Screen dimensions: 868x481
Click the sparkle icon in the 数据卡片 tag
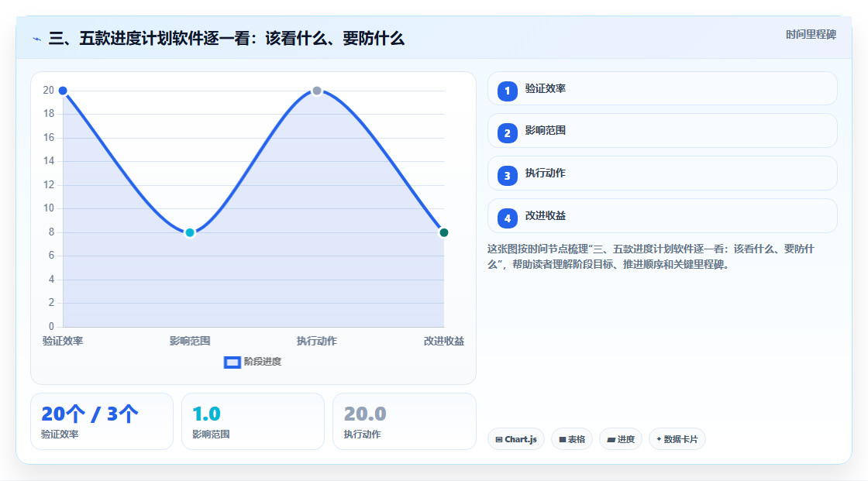point(659,439)
